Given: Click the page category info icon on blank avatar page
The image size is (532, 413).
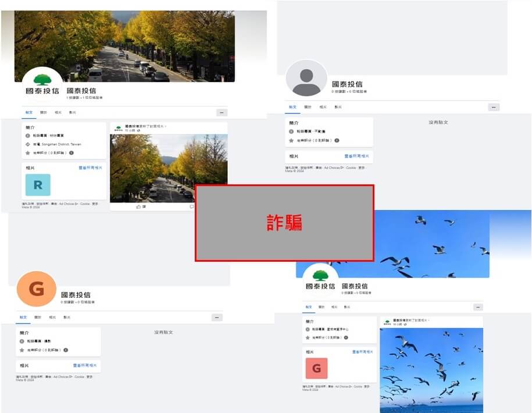Looking at the screenshot, I should click(291, 131).
